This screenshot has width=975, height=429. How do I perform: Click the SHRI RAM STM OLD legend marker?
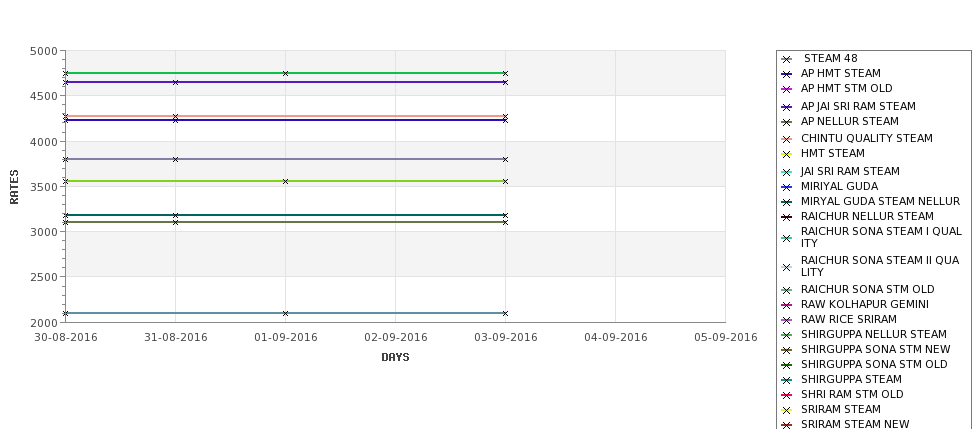[786, 396]
